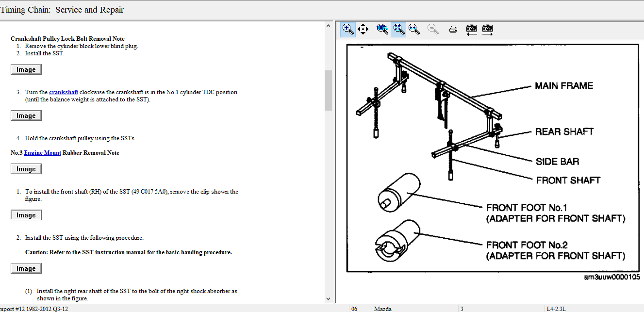Follow the 'Engine Mount' hyperlink
Screen dimensions: 644x312
click(43, 153)
